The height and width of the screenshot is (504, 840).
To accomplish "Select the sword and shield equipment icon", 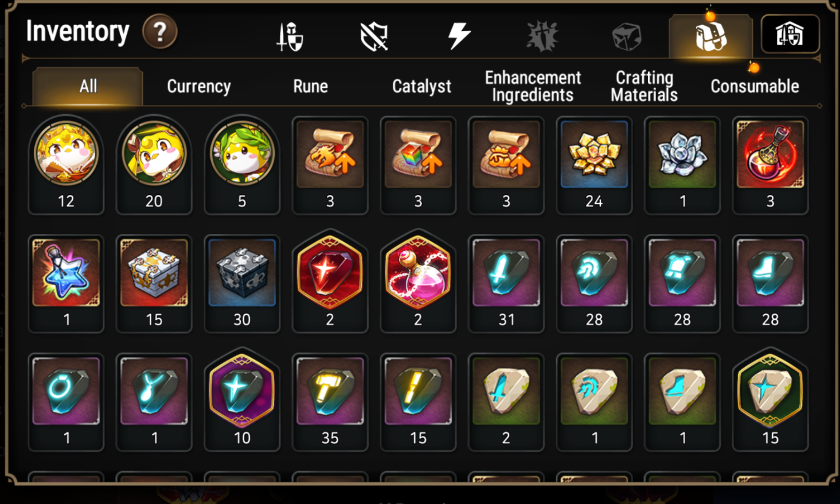I will point(290,37).
